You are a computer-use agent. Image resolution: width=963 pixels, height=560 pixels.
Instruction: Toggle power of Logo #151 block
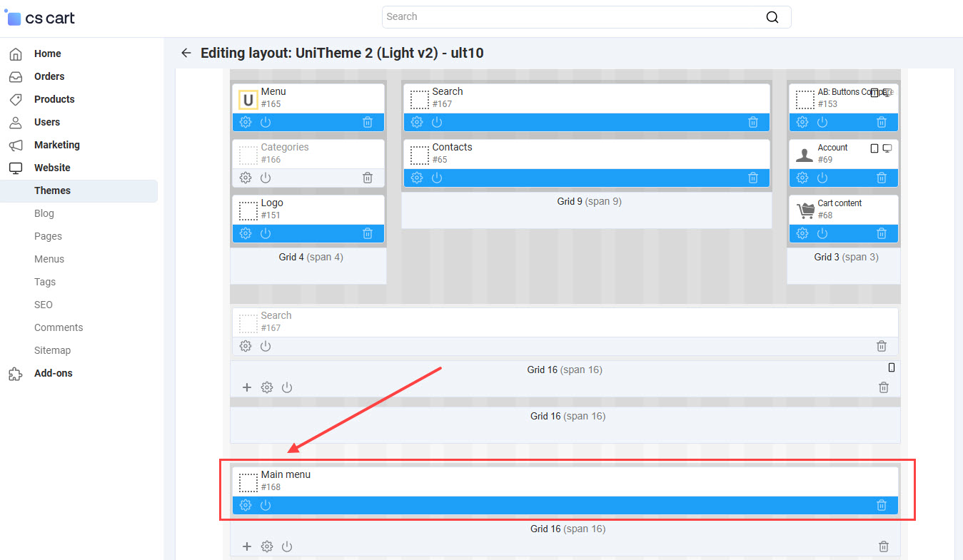coord(266,233)
